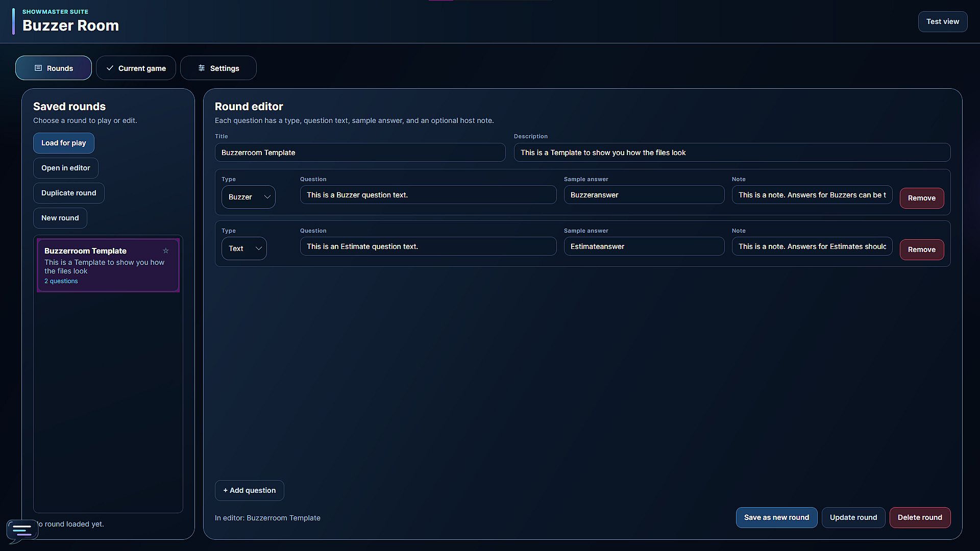
Task: Open the Settings tab
Action: click(x=218, y=68)
